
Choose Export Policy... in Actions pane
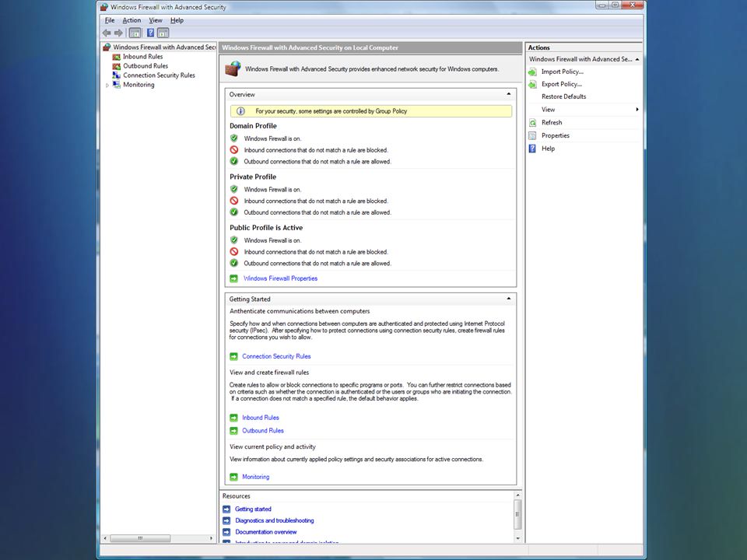click(562, 84)
